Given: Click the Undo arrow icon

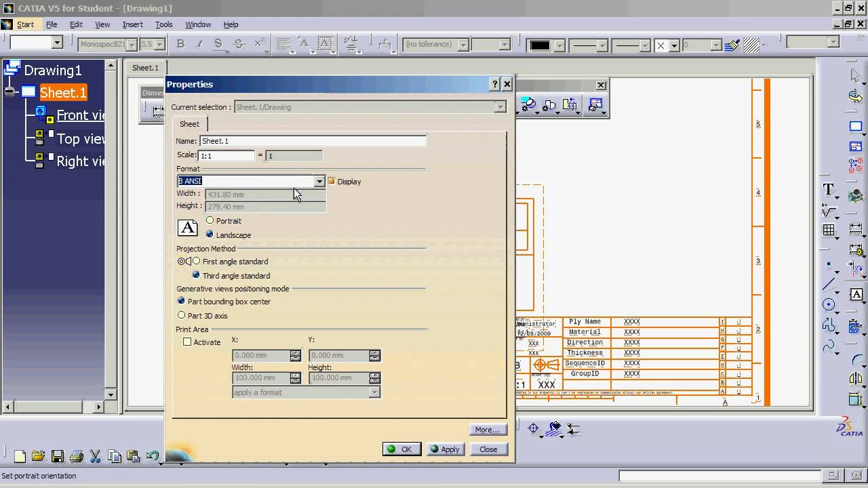Looking at the screenshot, I should [x=153, y=456].
